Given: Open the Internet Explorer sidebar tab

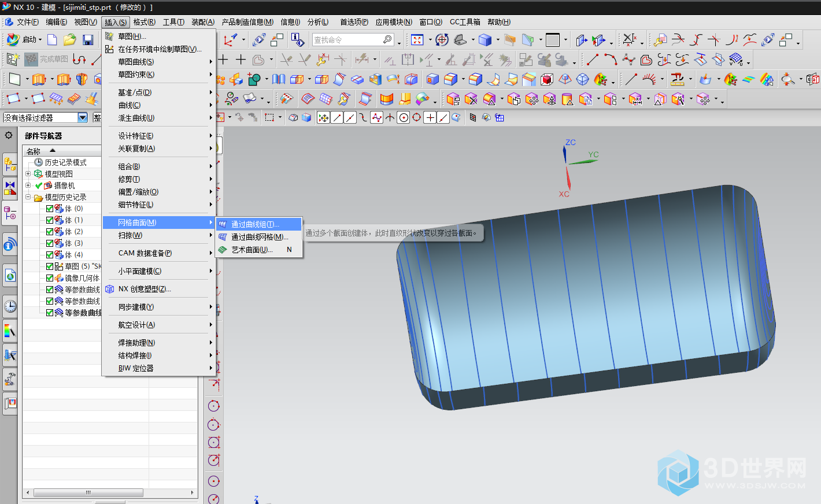Looking at the screenshot, I should (10, 275).
